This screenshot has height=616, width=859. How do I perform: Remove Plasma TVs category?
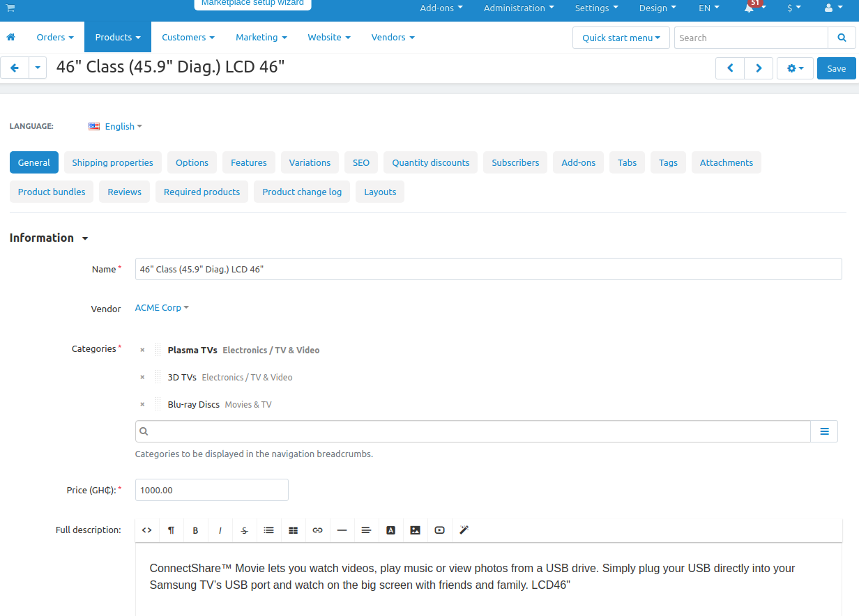click(142, 350)
